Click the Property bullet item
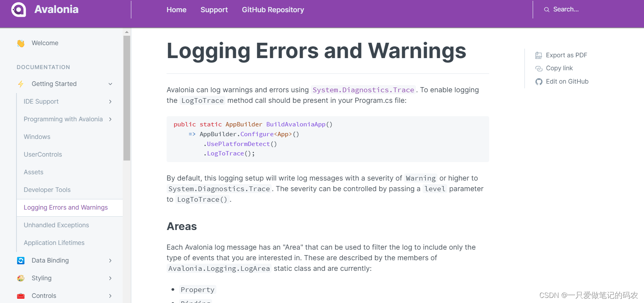644x303 pixels. point(198,290)
